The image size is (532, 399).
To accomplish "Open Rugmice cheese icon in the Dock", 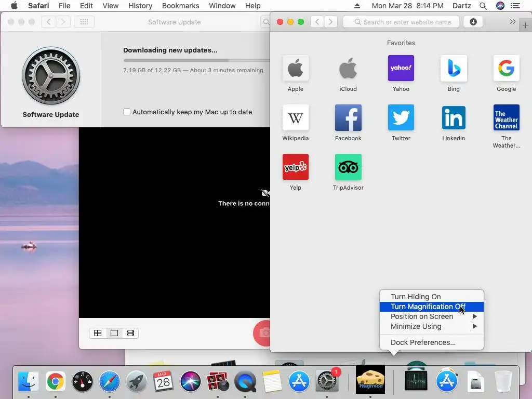I will tap(370, 379).
